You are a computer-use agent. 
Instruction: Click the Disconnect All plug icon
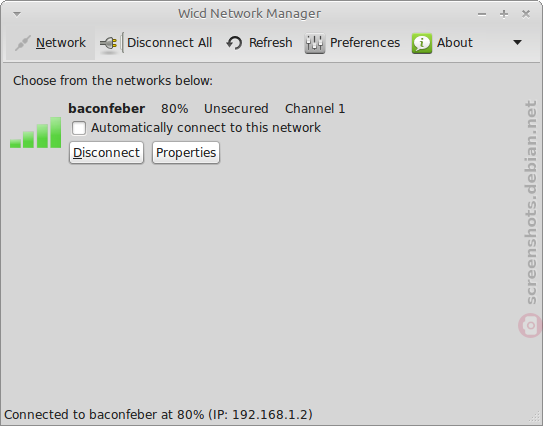tap(109, 44)
